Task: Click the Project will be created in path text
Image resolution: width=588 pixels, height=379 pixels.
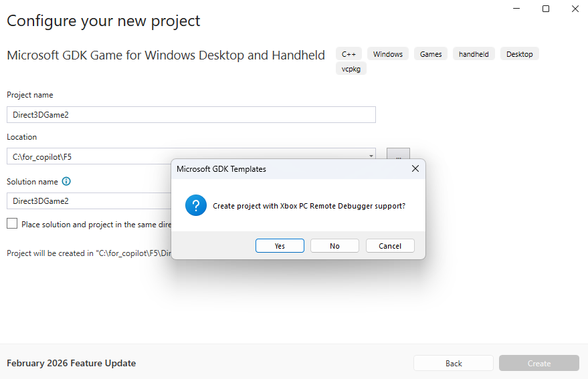Action: pos(89,253)
